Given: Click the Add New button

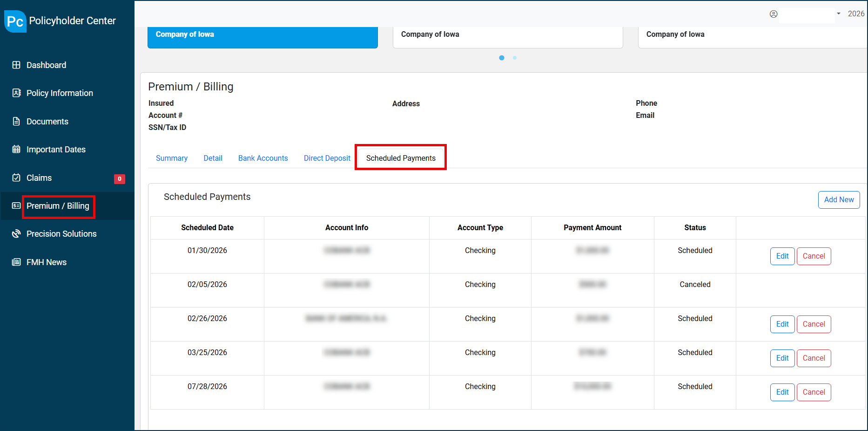Looking at the screenshot, I should tap(839, 199).
